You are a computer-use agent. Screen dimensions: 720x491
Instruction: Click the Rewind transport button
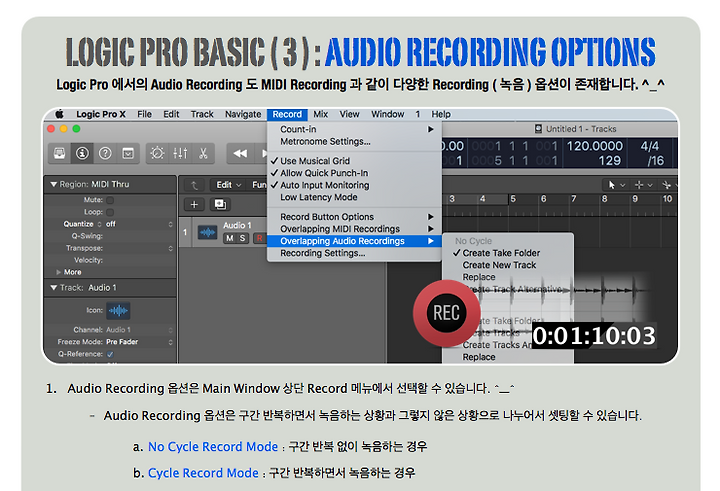pos(240,153)
